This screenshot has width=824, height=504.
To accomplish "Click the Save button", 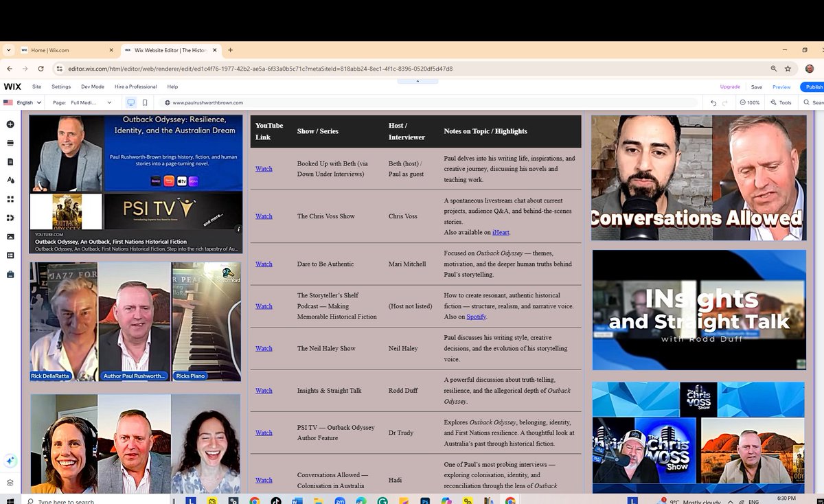I will [756, 87].
